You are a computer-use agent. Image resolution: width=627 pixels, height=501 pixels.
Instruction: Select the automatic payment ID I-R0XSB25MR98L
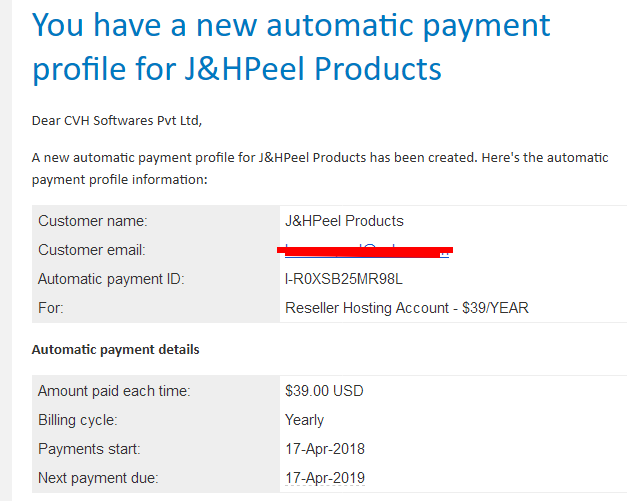point(343,279)
